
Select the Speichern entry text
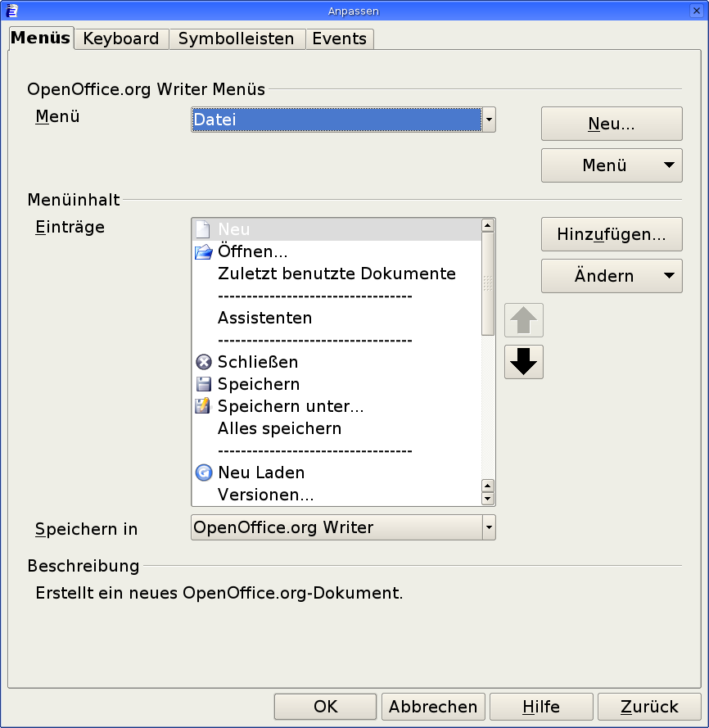click(259, 384)
